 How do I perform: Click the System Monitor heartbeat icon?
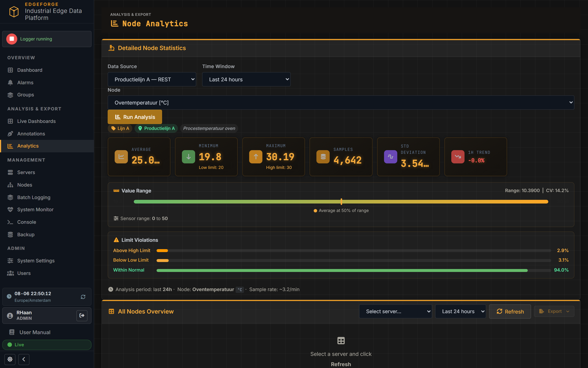(x=10, y=210)
